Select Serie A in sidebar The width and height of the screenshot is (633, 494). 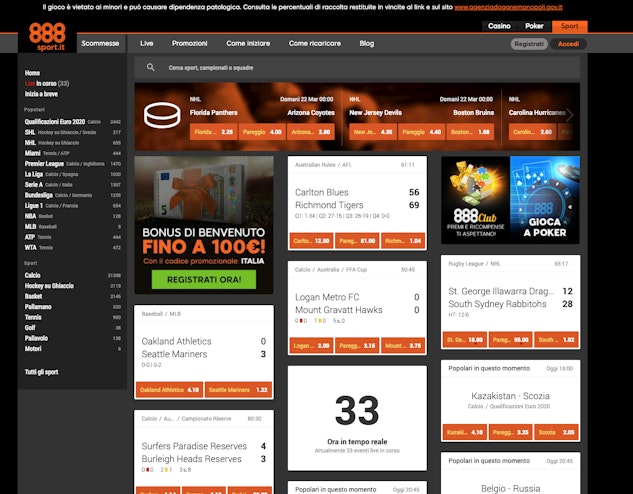73,184
